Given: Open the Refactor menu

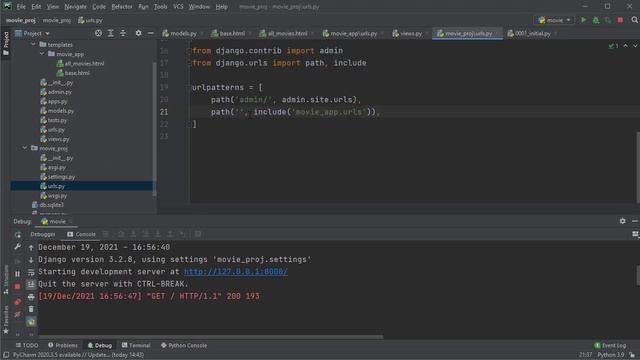Looking at the screenshot, I should (x=122, y=7).
